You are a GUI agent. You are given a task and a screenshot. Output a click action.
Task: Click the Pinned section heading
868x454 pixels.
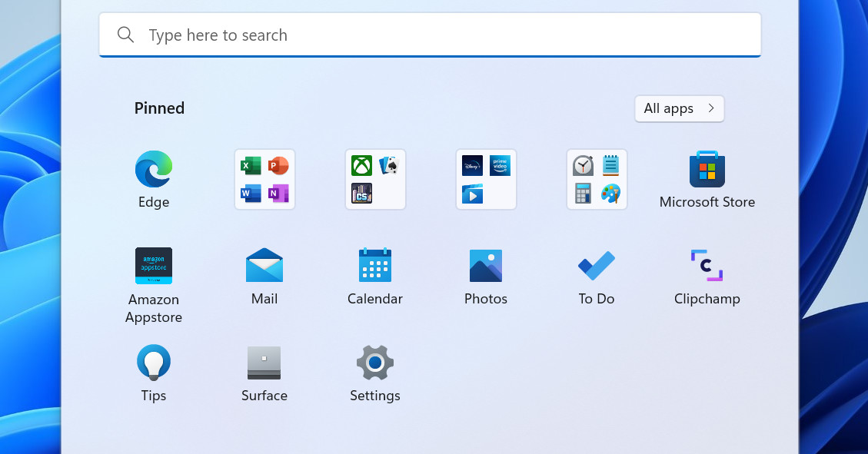pyautogui.click(x=159, y=108)
